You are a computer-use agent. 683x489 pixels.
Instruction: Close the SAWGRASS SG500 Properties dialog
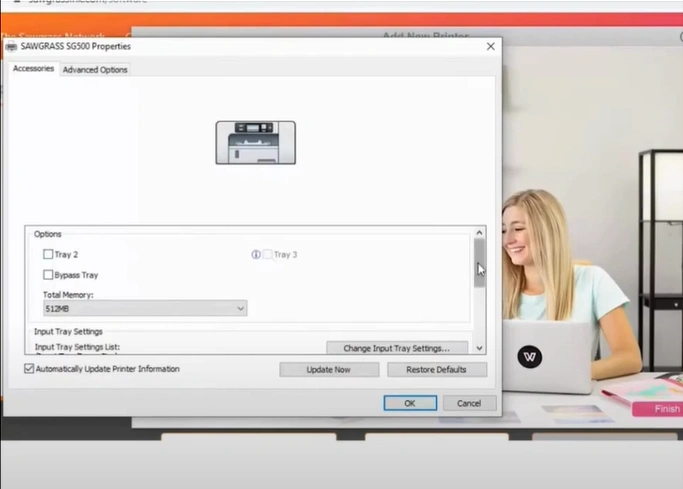tap(490, 47)
